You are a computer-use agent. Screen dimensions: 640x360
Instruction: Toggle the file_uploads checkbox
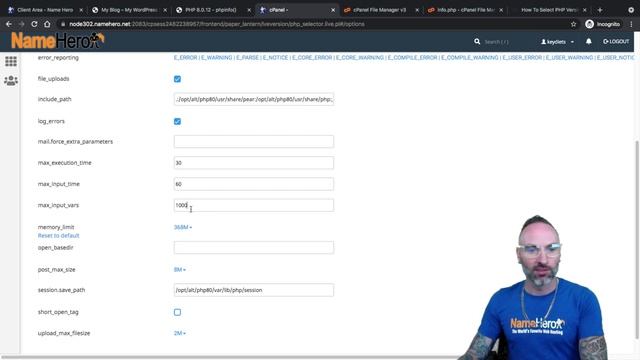coord(177,79)
